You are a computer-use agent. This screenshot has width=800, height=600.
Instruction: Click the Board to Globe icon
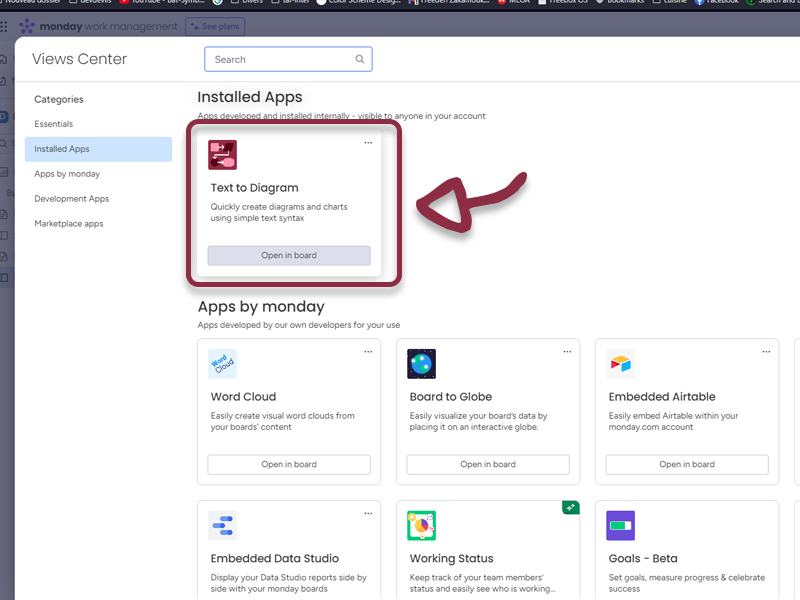421,364
